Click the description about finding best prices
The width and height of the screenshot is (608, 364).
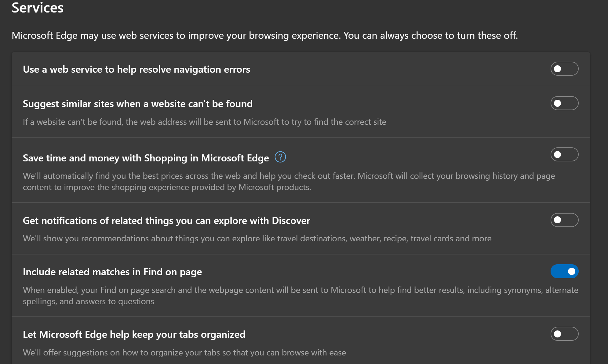289,182
